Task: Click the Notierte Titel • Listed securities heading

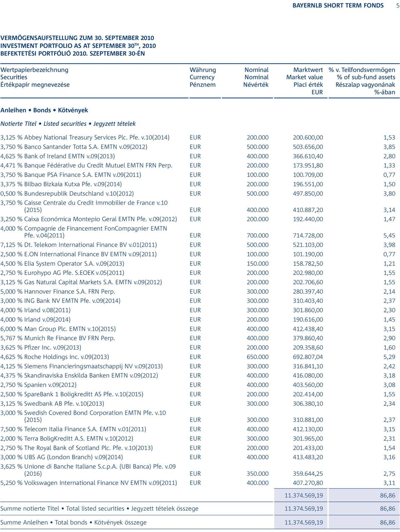Action: (68, 124)
